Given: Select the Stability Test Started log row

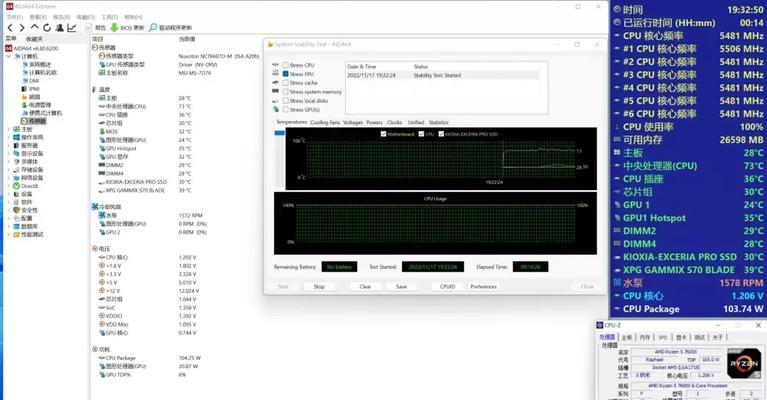Looking at the screenshot, I should [443, 75].
